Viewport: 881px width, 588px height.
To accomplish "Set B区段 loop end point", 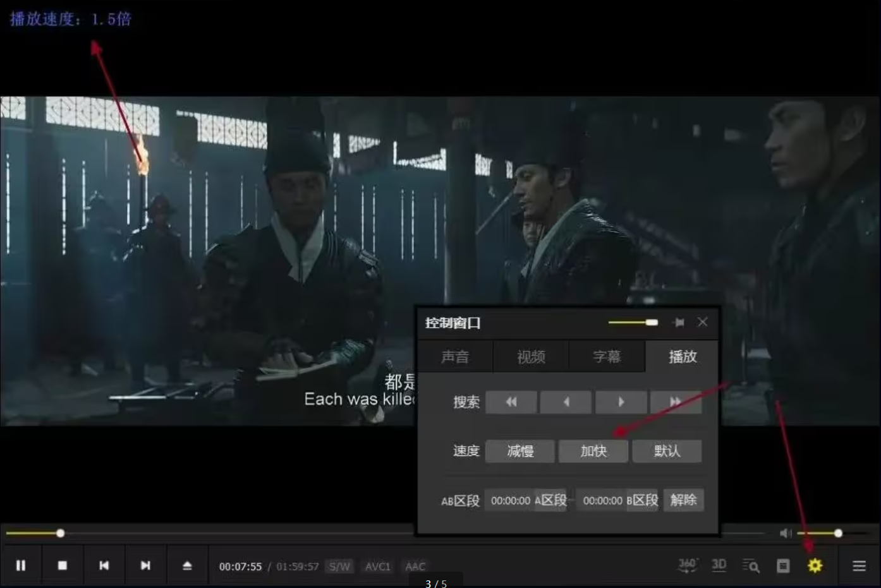I will (x=642, y=500).
